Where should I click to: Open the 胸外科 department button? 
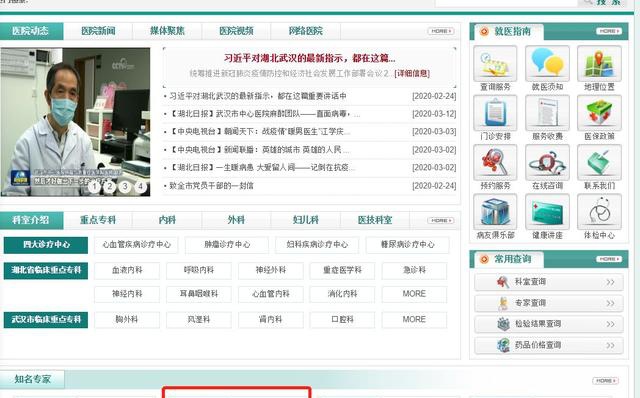point(127,320)
